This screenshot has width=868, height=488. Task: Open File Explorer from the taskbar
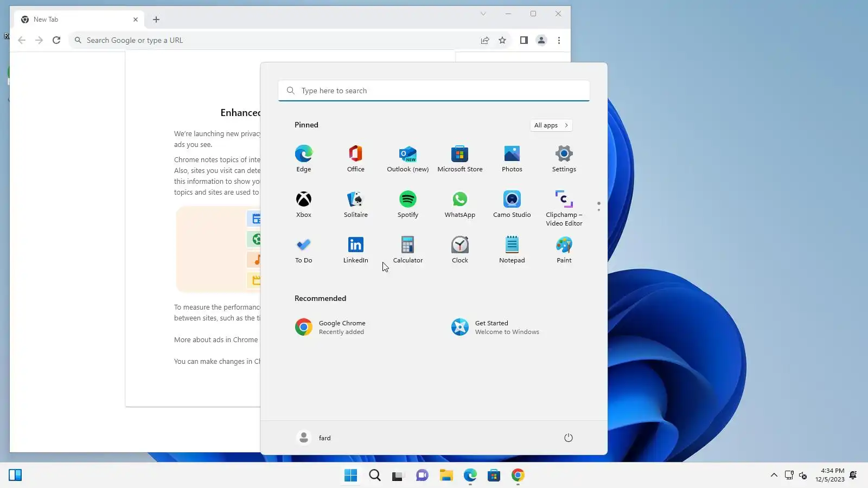[446, 476]
